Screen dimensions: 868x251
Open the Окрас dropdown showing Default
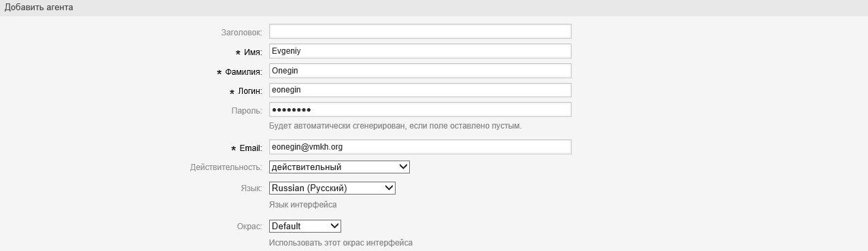(305, 226)
